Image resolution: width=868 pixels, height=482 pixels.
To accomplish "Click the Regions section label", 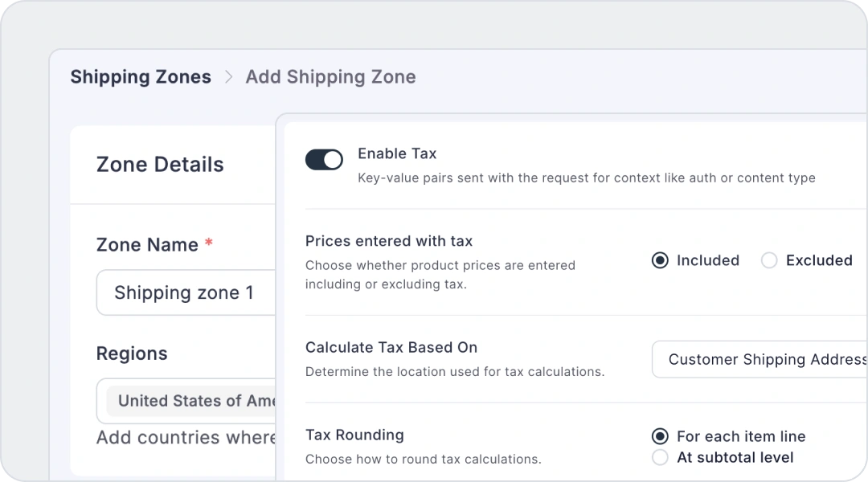I will tap(132, 353).
